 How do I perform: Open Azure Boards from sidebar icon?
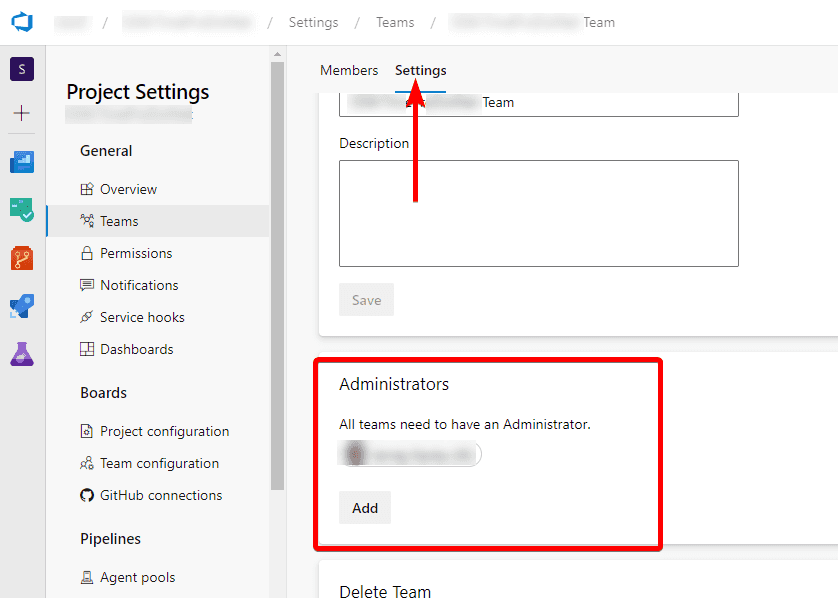pyautogui.click(x=22, y=162)
